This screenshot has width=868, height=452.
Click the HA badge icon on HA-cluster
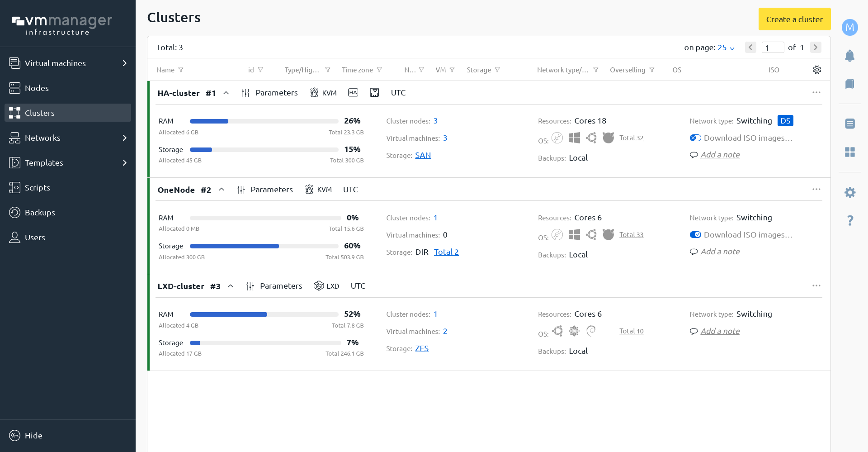(x=353, y=93)
